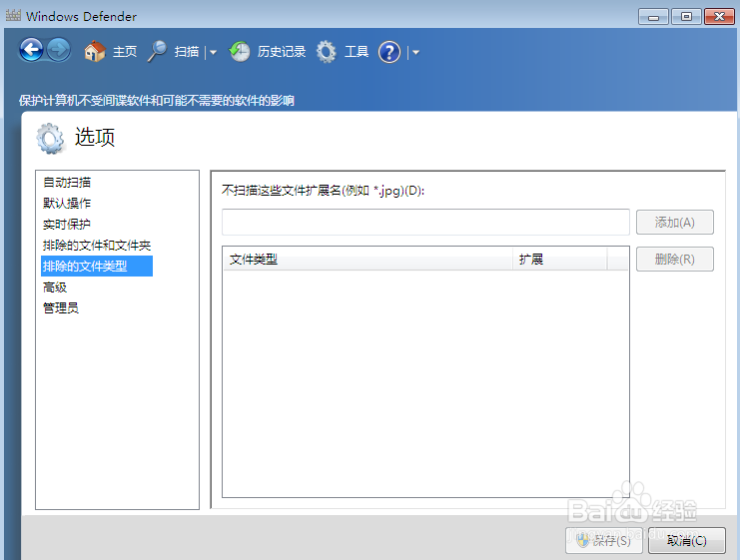Click the History clock icon
Viewport: 740px width, 560px height.
click(x=240, y=52)
